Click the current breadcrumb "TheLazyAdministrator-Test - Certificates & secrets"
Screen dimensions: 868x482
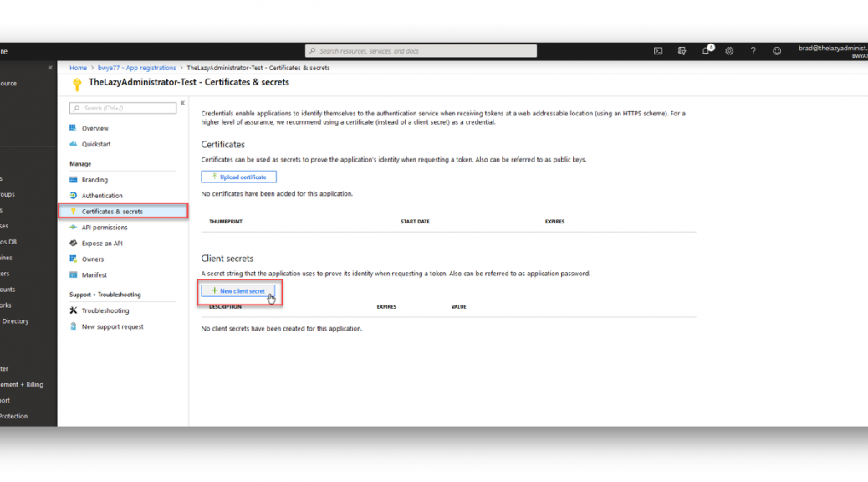point(258,68)
